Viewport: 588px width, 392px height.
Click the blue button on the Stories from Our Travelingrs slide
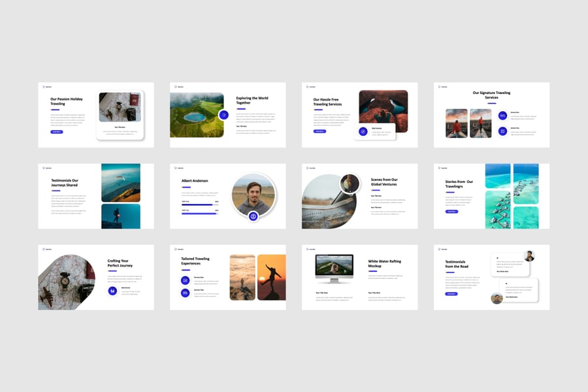[451, 212]
